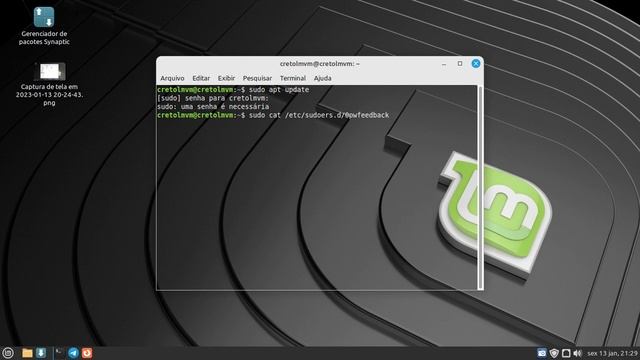Launch the download installer icon in panel

41,353
